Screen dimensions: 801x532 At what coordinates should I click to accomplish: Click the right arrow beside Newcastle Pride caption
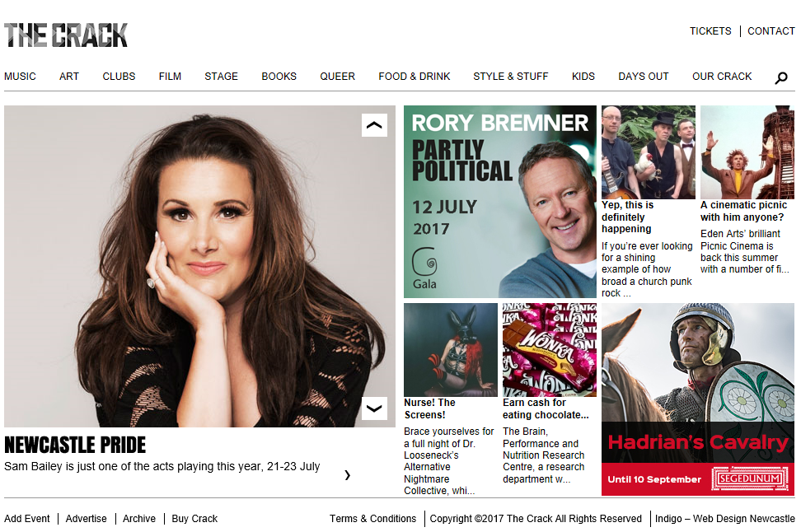[348, 475]
